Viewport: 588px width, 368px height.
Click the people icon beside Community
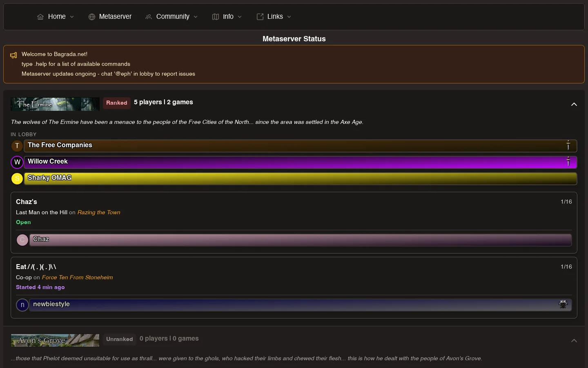[x=149, y=17]
